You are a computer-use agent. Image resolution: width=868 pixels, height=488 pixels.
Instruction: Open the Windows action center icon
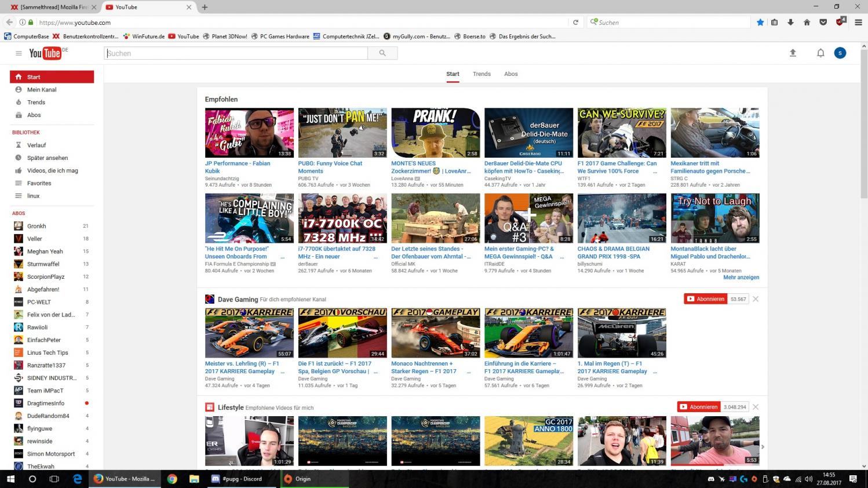(853, 479)
